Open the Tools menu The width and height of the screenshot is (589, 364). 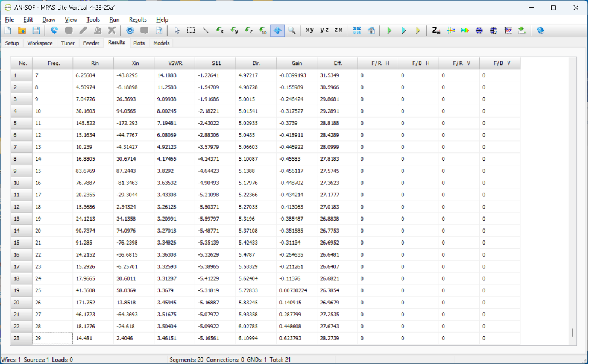[93, 19]
